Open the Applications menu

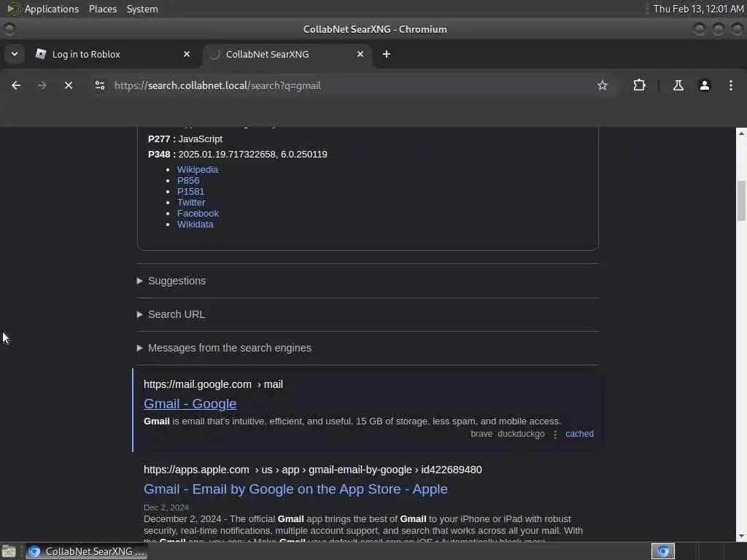pyautogui.click(x=52, y=9)
